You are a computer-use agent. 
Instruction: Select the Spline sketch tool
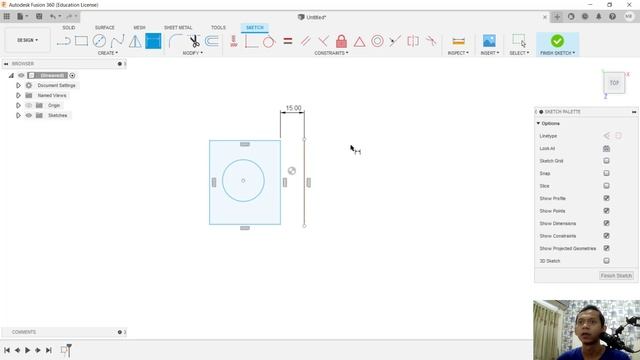click(x=117, y=41)
